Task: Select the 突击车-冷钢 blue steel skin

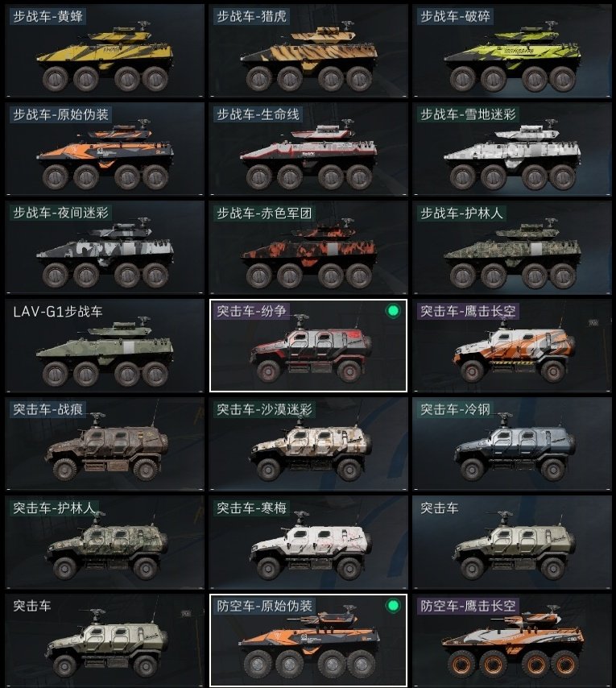Action: 512,444
